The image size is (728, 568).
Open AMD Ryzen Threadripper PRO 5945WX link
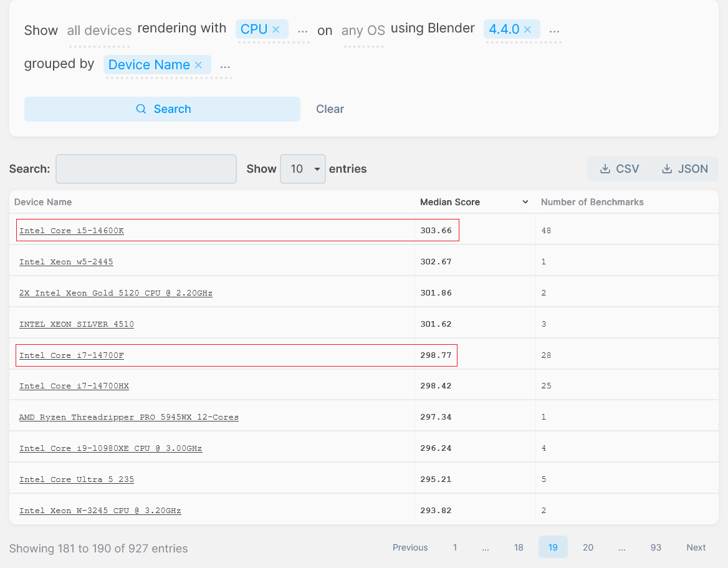(x=128, y=416)
